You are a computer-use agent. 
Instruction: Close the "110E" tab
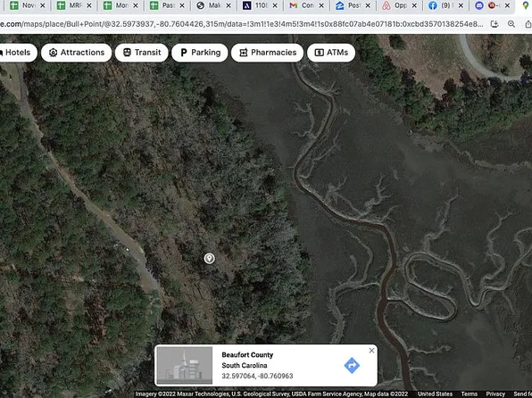tap(275, 5)
